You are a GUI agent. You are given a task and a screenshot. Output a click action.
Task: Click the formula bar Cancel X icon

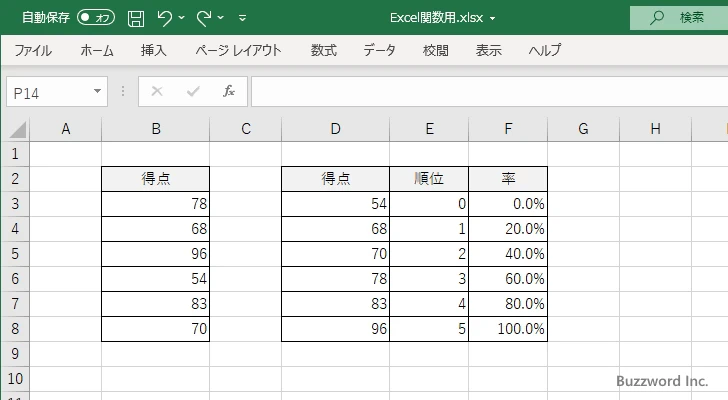157,91
